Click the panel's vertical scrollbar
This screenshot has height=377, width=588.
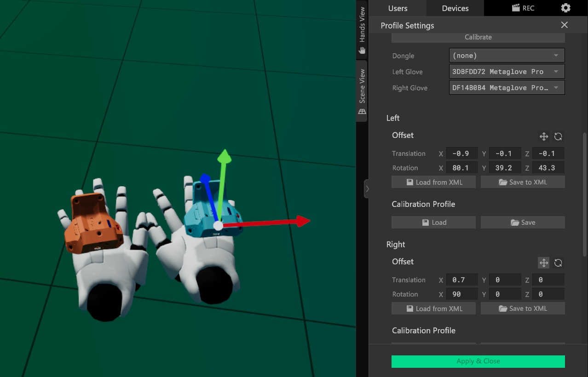(585, 193)
